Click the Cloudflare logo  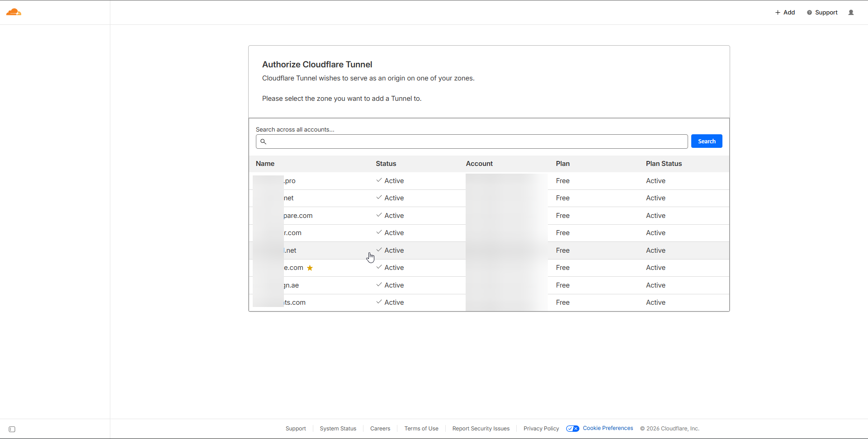pos(14,12)
